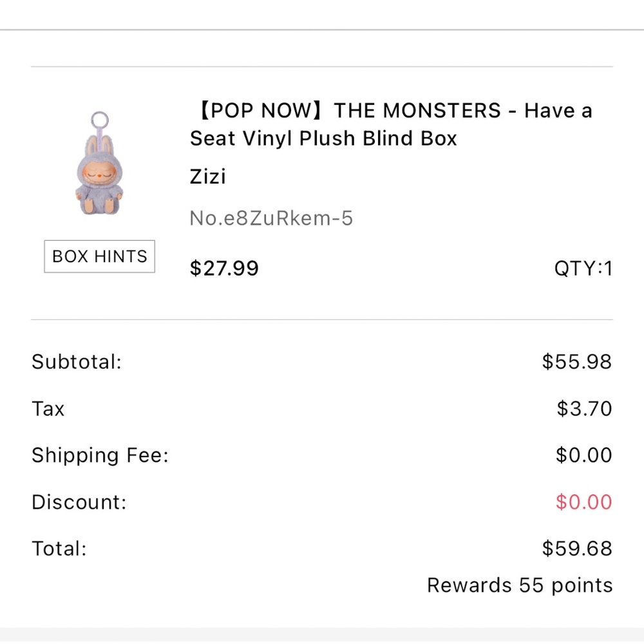Screen dimensions: 644x644
Task: Select the Tax row
Action: coord(48,408)
